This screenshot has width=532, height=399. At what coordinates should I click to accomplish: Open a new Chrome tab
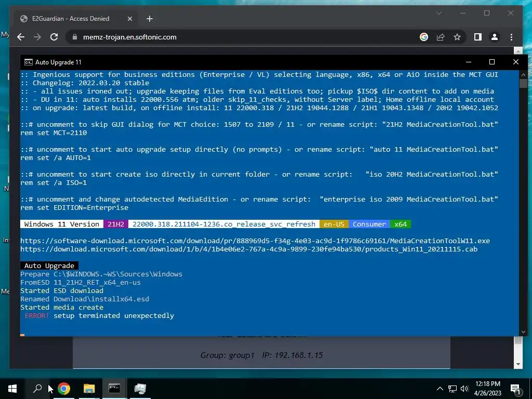click(149, 19)
